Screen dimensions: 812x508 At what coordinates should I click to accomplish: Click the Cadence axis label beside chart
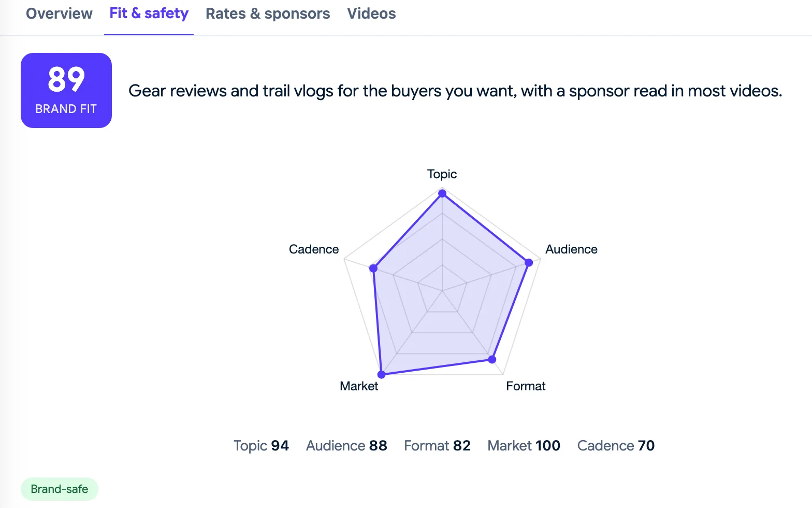pyautogui.click(x=314, y=249)
